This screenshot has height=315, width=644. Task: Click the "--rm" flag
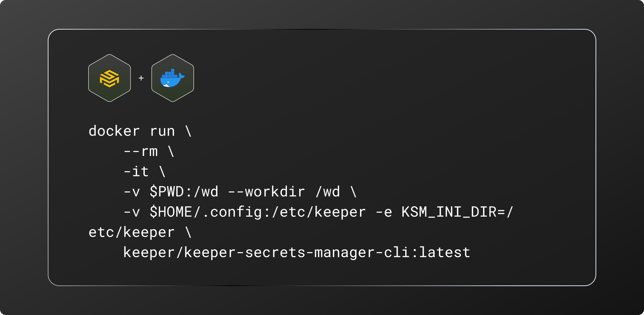point(140,151)
